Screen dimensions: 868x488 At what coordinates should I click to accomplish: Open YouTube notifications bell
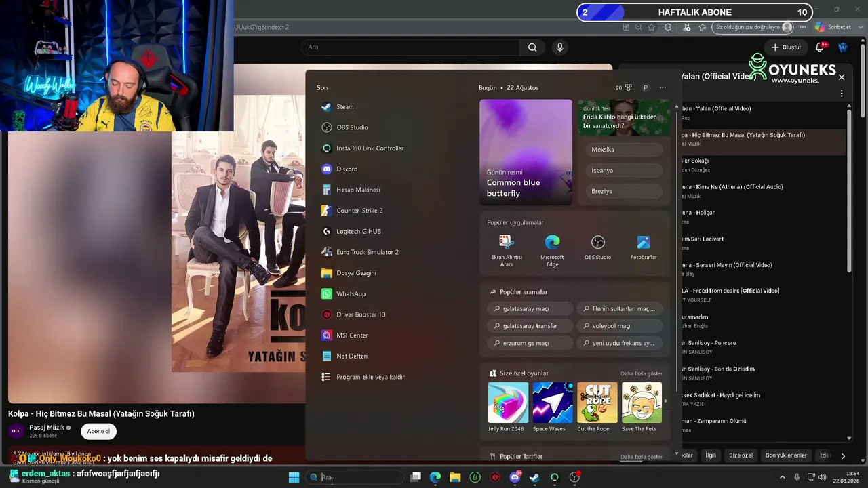coord(820,47)
